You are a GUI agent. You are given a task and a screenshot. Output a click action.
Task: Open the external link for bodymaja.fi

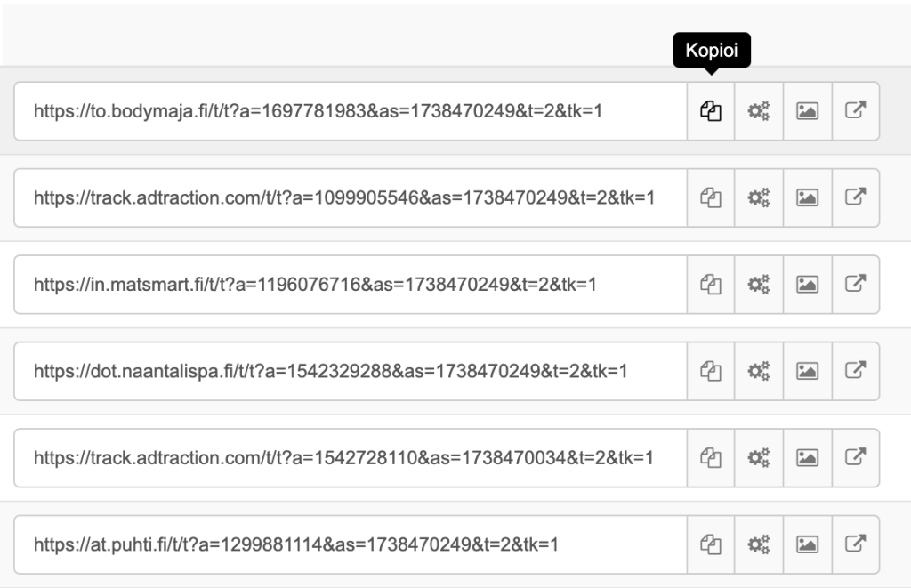coord(855,111)
